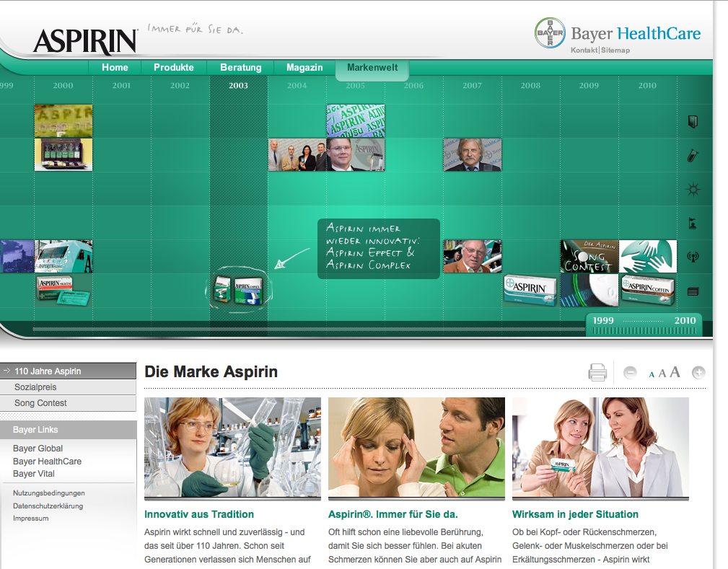
Task: Open Song Contest in the sidebar
Action: tap(69, 403)
